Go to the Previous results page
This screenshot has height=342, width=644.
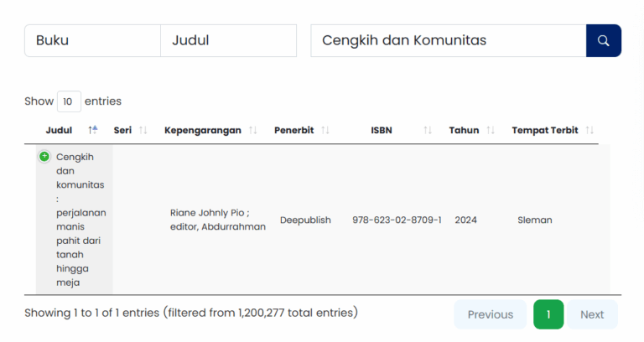490,314
